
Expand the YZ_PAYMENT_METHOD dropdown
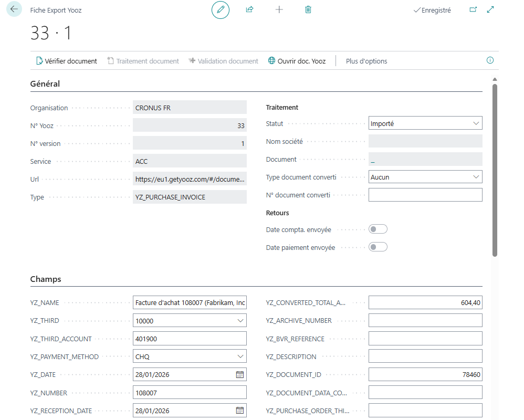point(240,356)
